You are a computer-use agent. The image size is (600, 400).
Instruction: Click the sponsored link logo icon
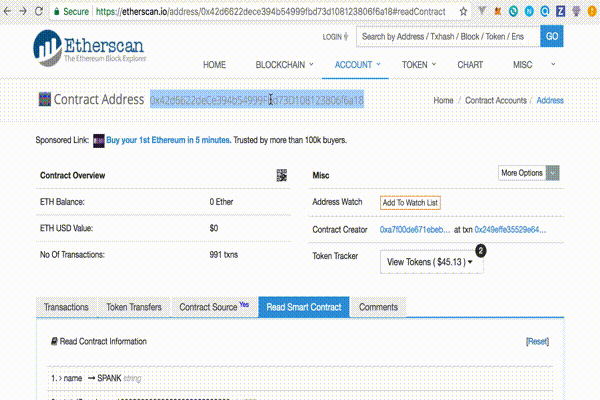[99, 140]
